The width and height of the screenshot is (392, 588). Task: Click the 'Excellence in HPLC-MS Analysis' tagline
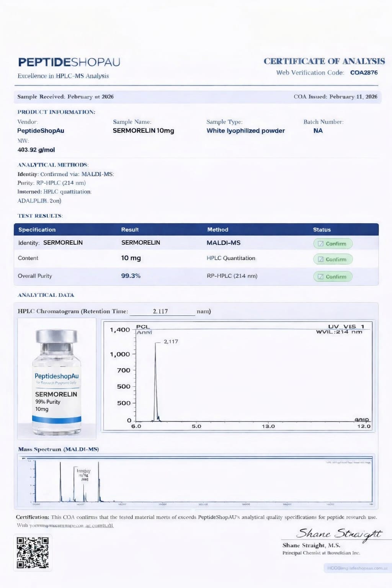click(63, 76)
